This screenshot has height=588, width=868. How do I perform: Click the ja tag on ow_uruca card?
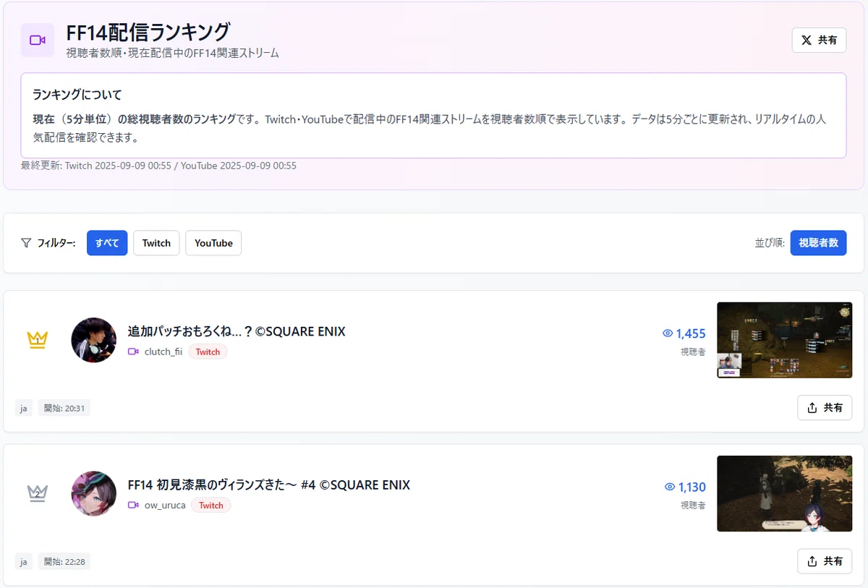pyautogui.click(x=24, y=561)
